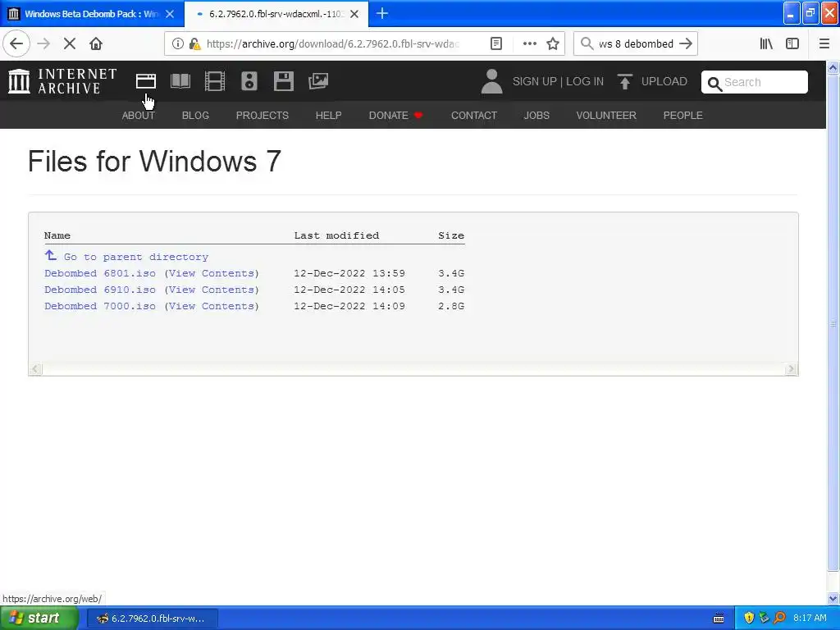Open the Video film strip icon
This screenshot has height=630, width=840.
click(x=215, y=81)
